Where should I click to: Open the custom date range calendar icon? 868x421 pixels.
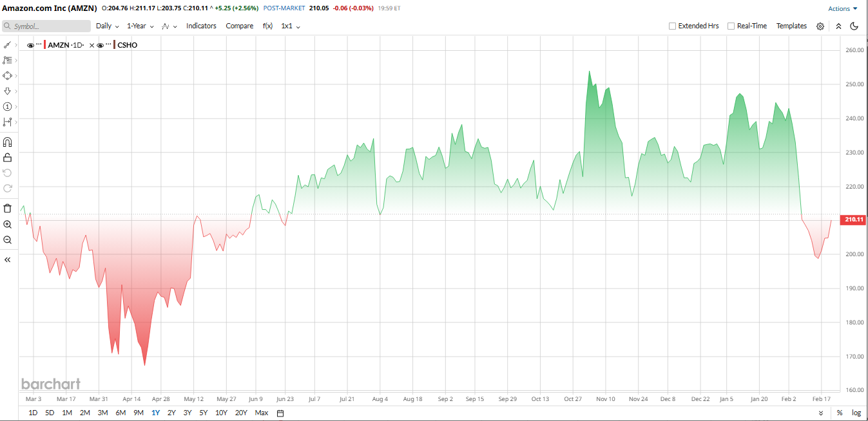pos(280,413)
